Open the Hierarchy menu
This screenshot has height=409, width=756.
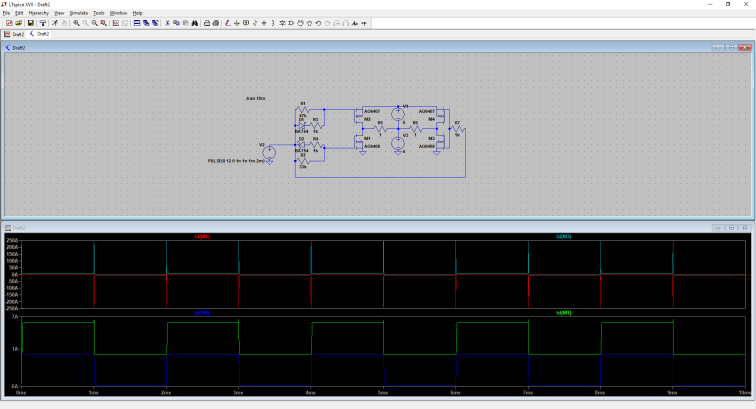coord(39,13)
